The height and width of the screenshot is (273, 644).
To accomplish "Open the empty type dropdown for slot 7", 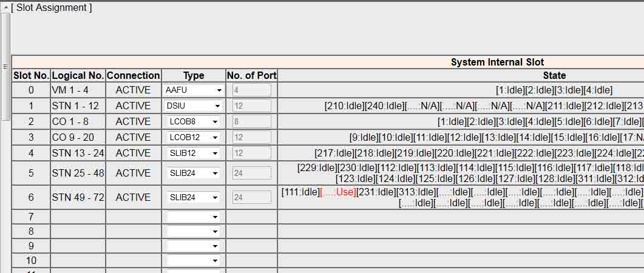I will (194, 217).
